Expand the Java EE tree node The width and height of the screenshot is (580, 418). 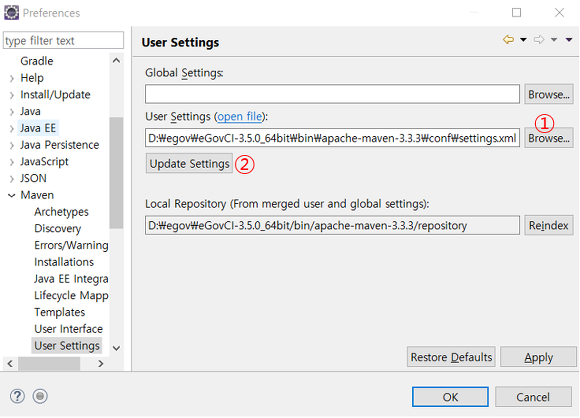[x=11, y=128]
